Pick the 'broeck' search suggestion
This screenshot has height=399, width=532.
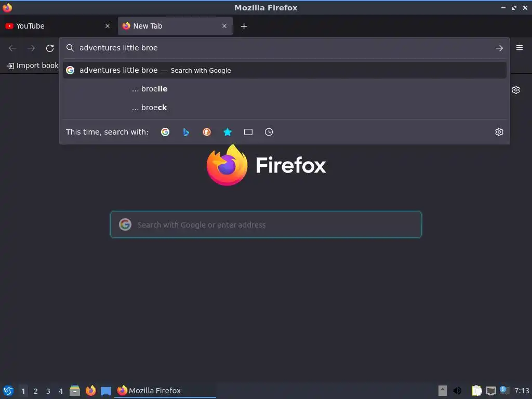point(284,108)
